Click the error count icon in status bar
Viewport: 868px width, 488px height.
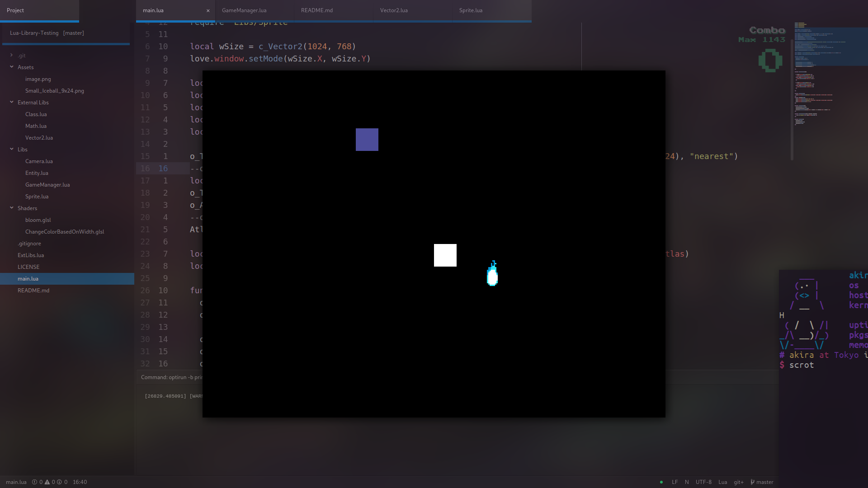[x=34, y=482]
